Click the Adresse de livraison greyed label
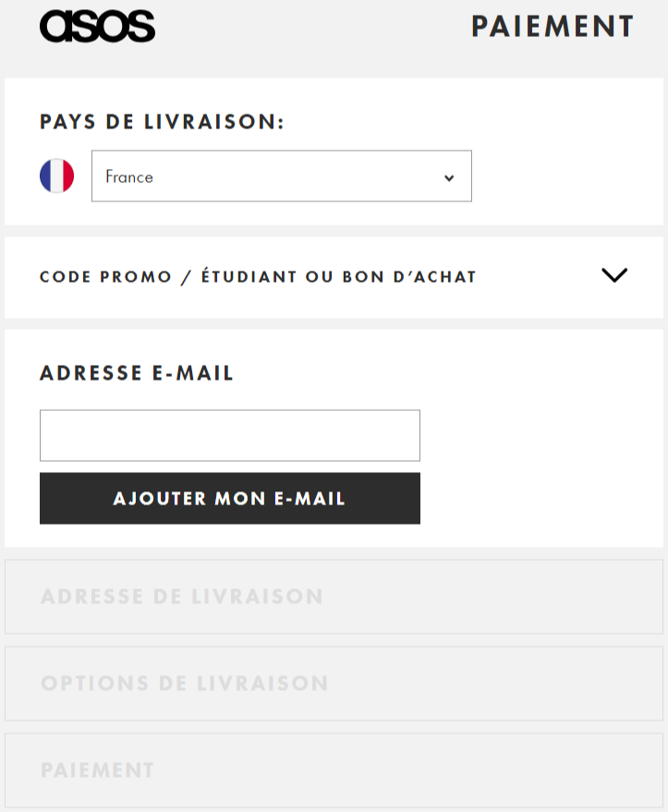668x812 pixels. click(x=182, y=597)
